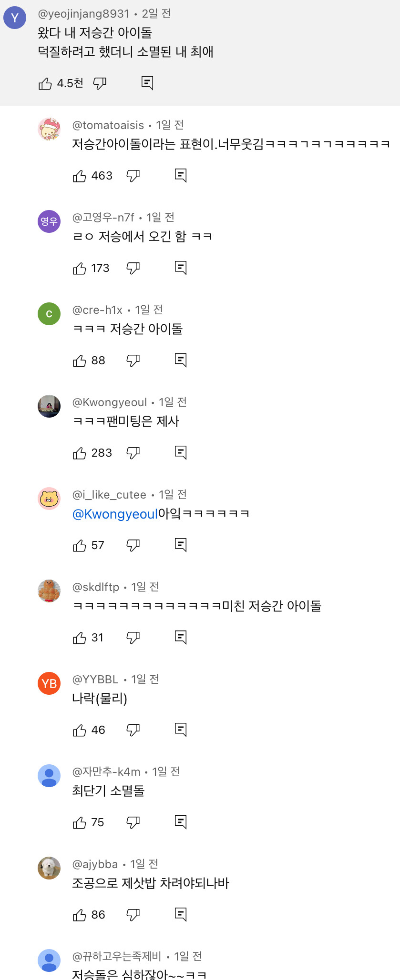The image size is (400, 980).
Task: Dislike the @tomatoaisis reply
Action: (133, 176)
